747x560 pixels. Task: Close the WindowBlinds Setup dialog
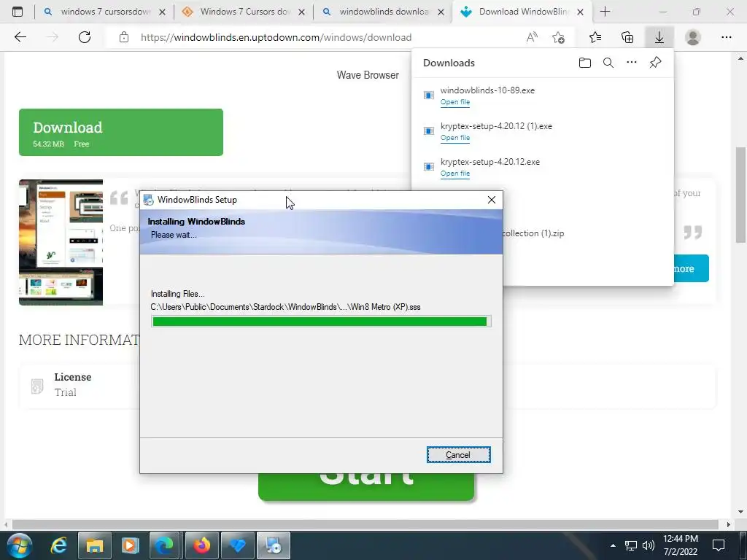coord(492,200)
